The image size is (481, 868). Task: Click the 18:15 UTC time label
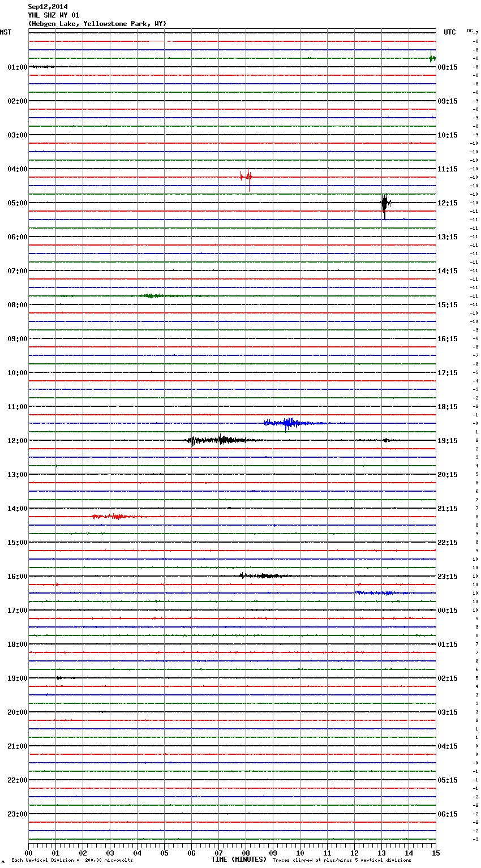(x=448, y=407)
